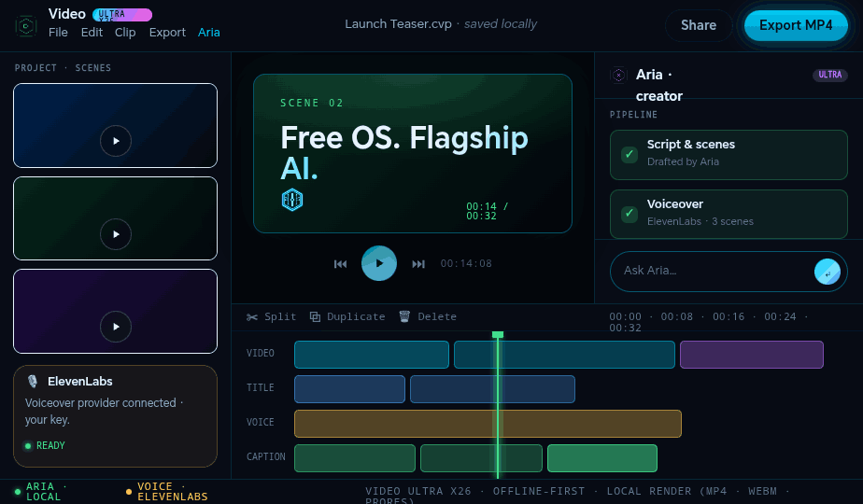
Task: Duplicate the selected clip
Action: pos(347,317)
